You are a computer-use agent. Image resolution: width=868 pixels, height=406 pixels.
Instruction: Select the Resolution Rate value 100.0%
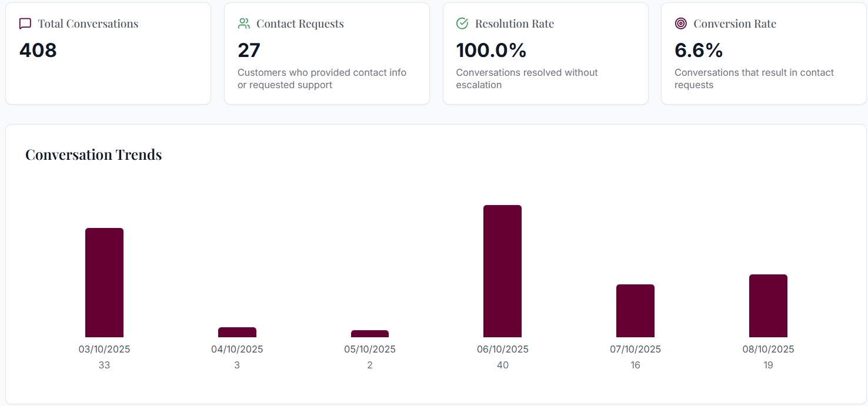coord(491,51)
